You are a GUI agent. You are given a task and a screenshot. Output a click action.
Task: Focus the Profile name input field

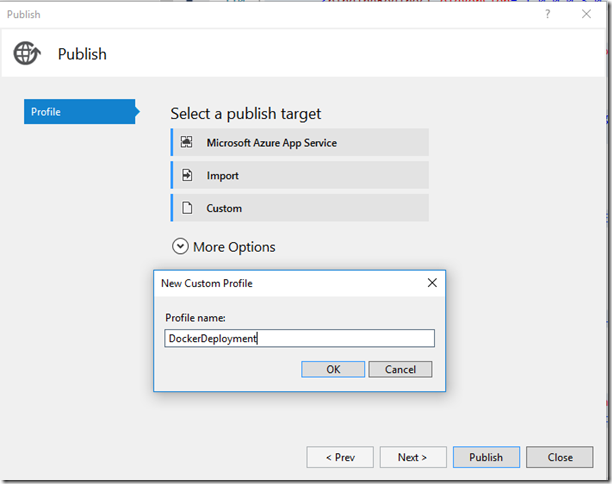pos(299,338)
